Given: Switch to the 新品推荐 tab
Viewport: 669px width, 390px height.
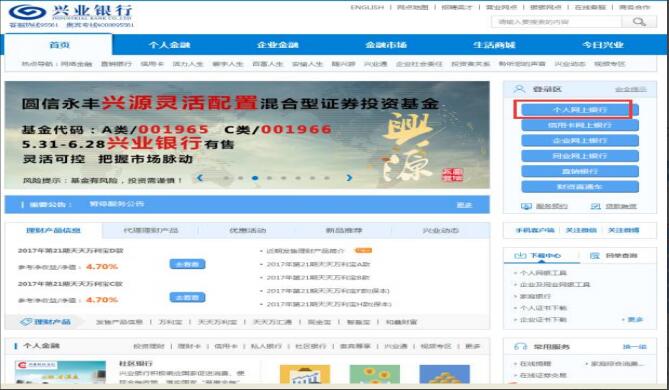Looking at the screenshot, I should [x=344, y=230].
